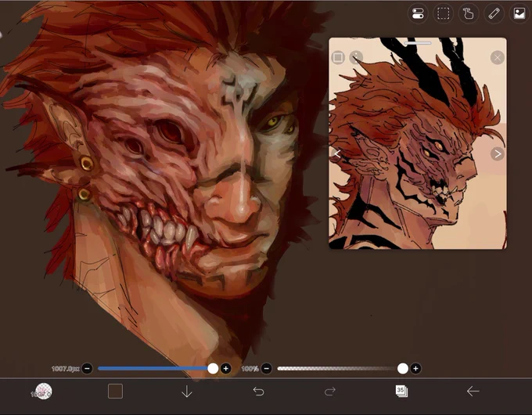This screenshot has height=415, width=532.
Task: Decrease opacity with minus button
Action: [267, 369]
